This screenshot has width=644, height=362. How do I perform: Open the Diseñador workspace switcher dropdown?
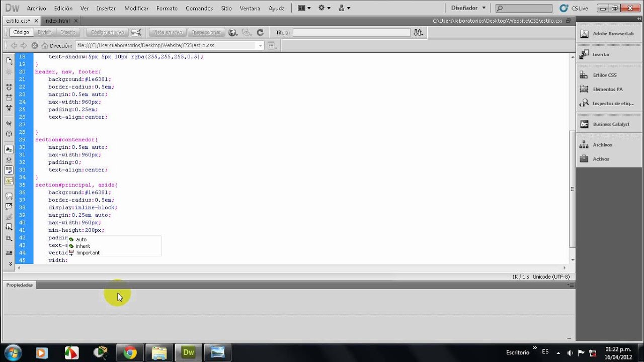[468, 8]
